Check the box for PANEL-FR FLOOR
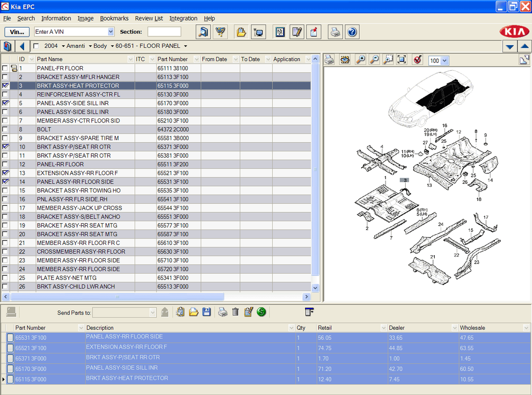Screen dimensions: 532x395 pos(5,68)
